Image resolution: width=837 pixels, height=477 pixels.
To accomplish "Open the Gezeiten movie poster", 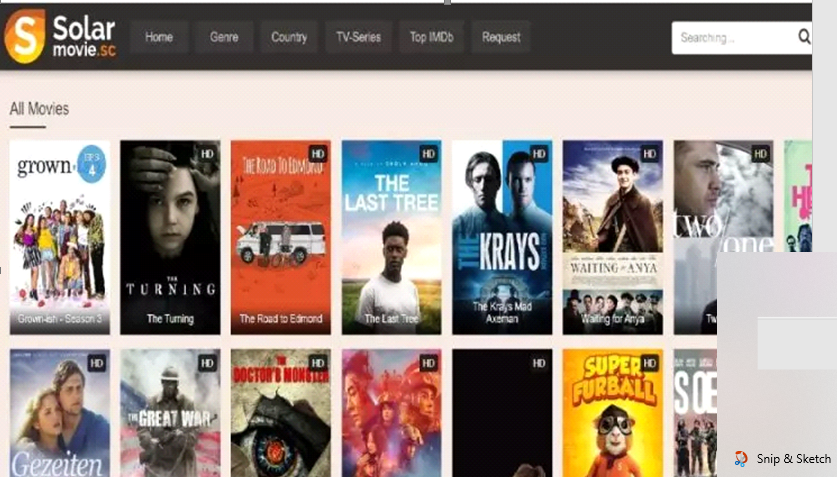I will click(60, 413).
